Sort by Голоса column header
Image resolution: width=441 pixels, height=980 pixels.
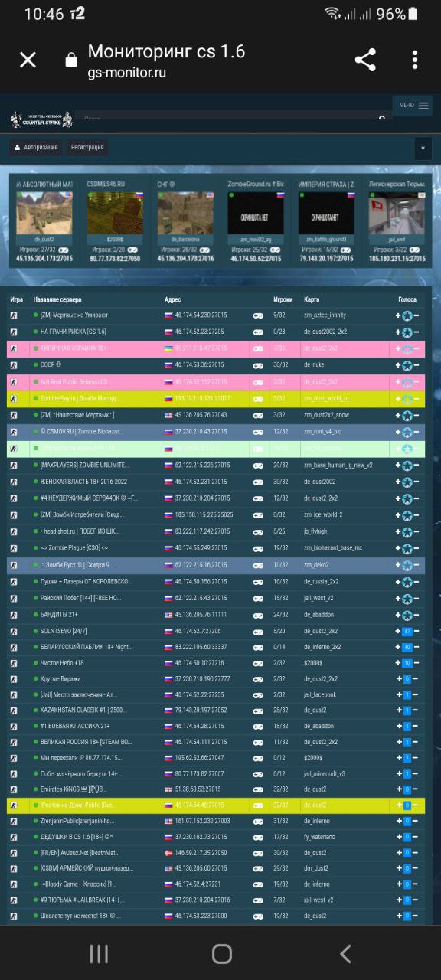pyautogui.click(x=407, y=299)
